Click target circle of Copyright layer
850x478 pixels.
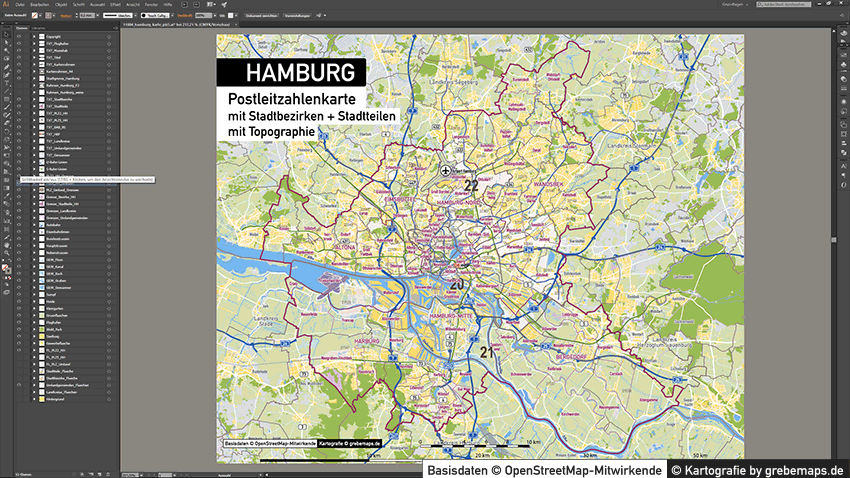110,37
